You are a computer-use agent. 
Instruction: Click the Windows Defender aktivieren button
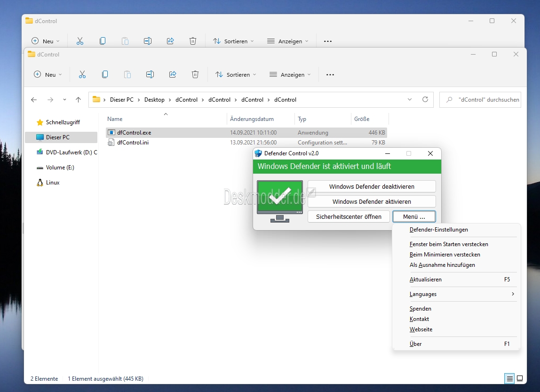coord(372,201)
